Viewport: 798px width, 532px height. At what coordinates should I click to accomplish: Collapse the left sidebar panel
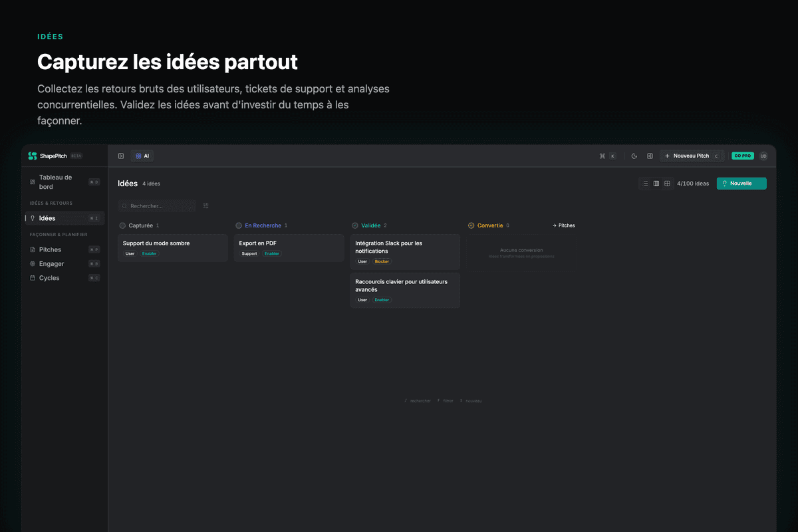121,156
